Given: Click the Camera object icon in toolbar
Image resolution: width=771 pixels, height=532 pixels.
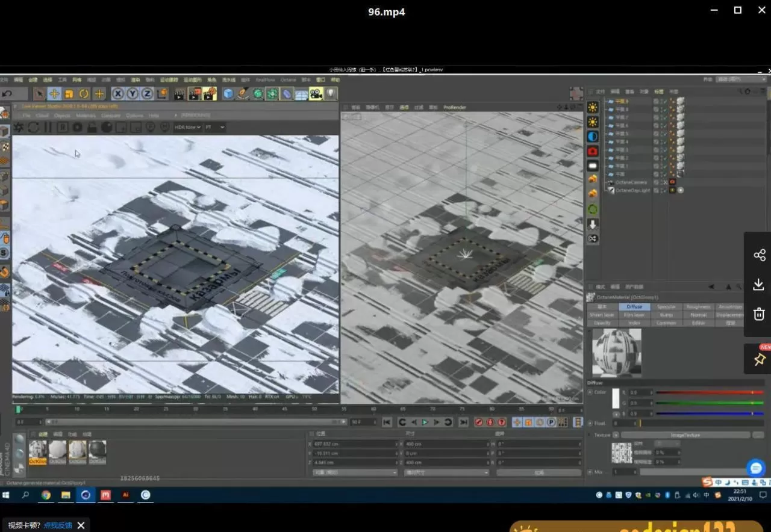Looking at the screenshot, I should pos(316,94).
